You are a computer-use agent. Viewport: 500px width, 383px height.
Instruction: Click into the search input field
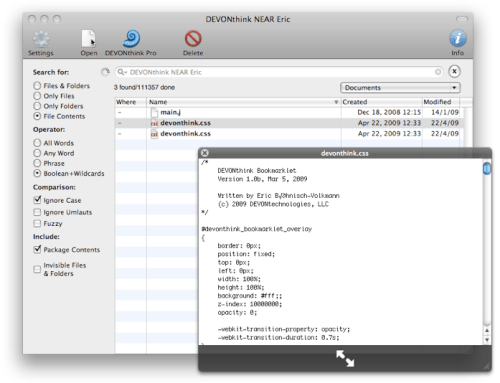point(280,72)
